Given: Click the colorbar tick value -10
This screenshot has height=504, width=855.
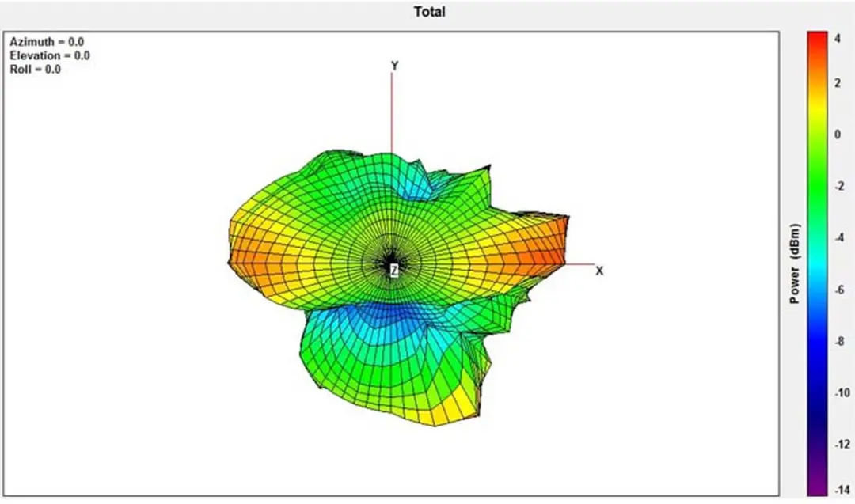Looking at the screenshot, I should pyautogui.click(x=842, y=393).
